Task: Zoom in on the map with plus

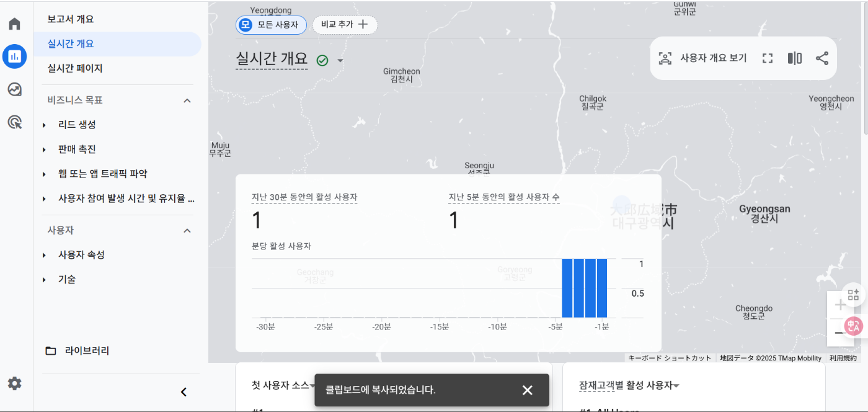Action: [840, 305]
